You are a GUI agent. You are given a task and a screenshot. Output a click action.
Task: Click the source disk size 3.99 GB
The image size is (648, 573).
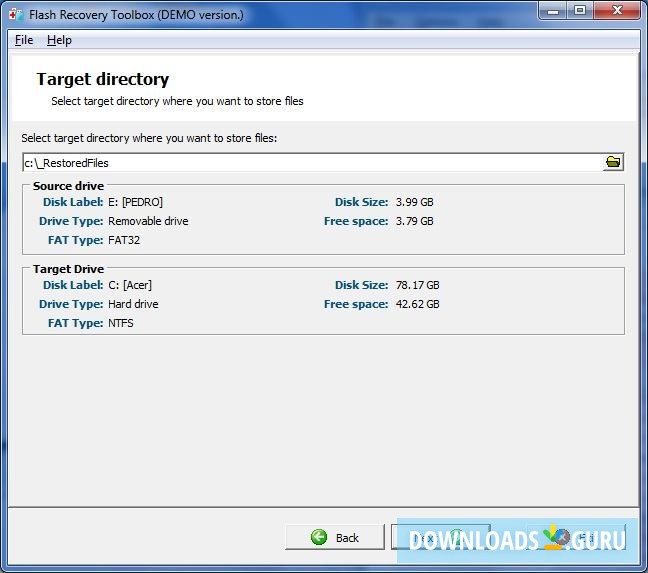click(415, 202)
